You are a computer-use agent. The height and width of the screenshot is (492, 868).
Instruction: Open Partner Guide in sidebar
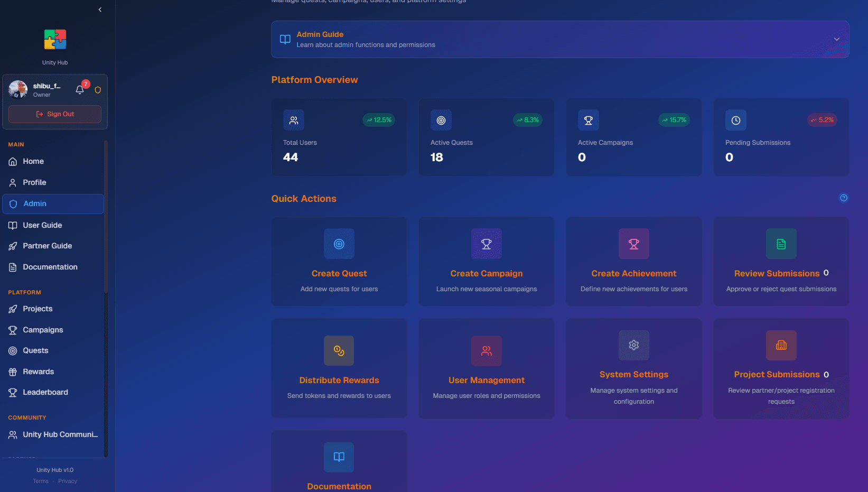[53, 246]
